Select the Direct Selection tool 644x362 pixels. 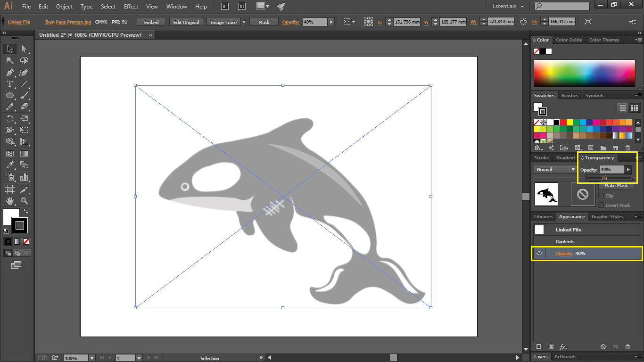click(x=25, y=49)
